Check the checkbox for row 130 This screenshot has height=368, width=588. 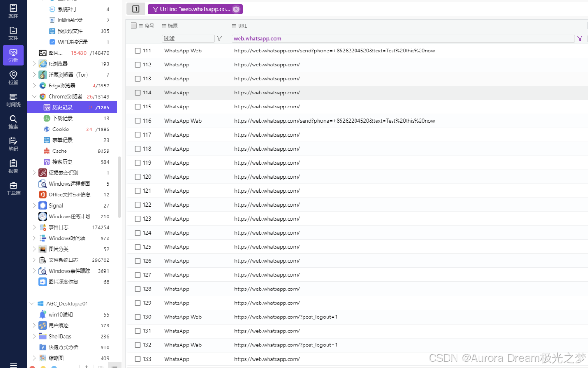[x=138, y=317]
